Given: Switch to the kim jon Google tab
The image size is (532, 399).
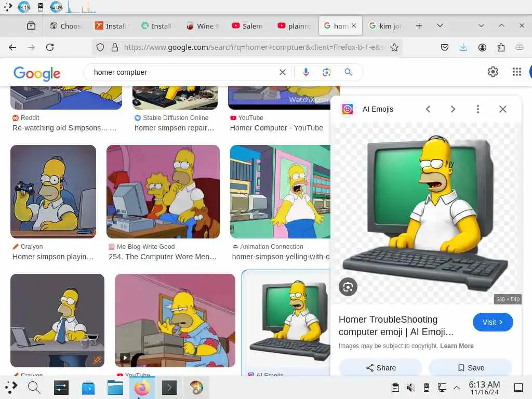Looking at the screenshot, I should pos(385,26).
